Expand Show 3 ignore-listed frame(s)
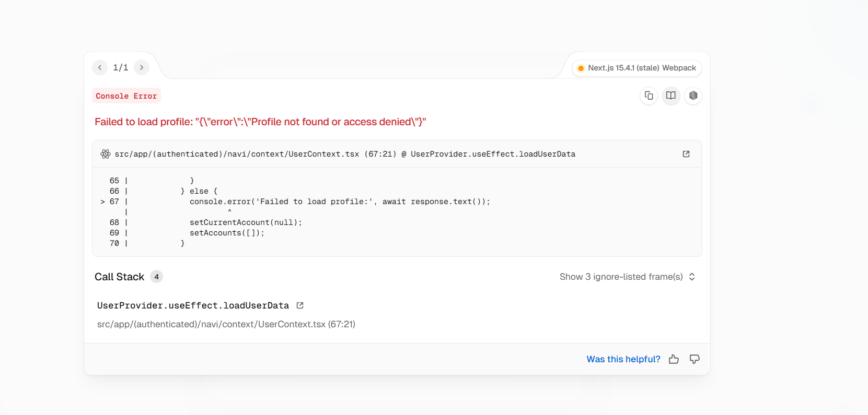This screenshot has height=415, width=868. click(627, 277)
